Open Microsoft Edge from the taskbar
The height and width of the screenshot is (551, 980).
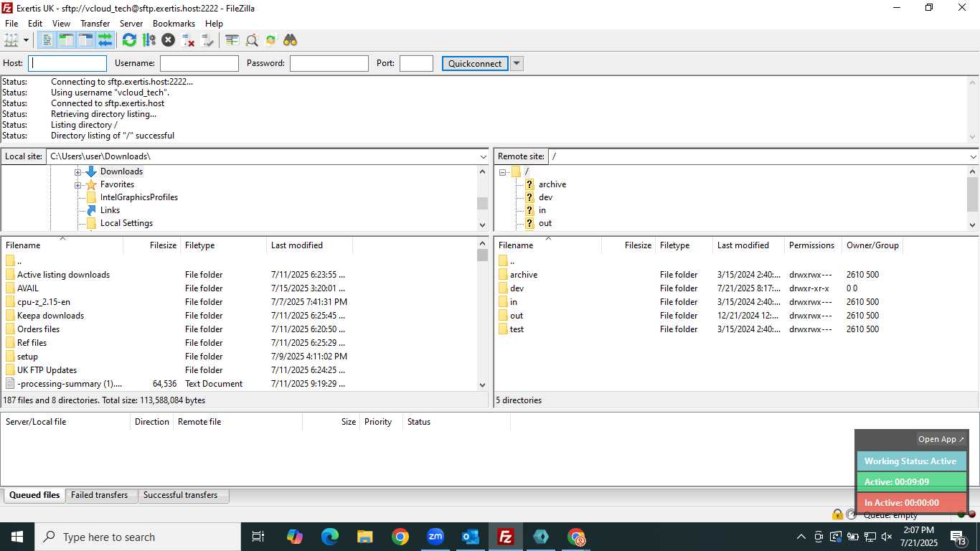pos(330,537)
